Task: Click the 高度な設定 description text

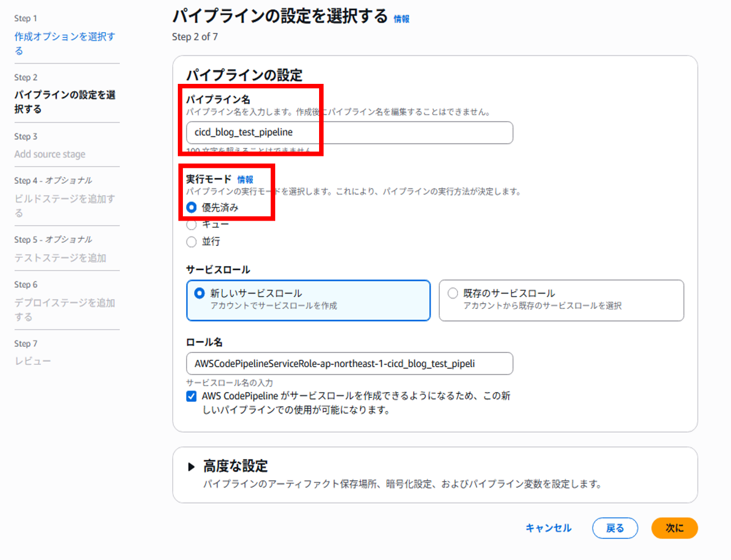Action: tap(402, 484)
